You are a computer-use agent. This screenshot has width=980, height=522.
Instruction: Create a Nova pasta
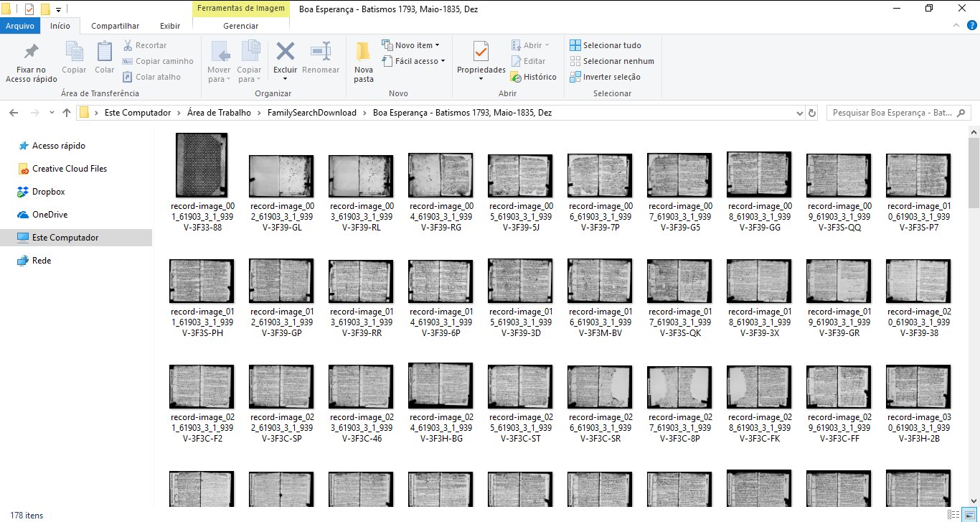[x=364, y=62]
